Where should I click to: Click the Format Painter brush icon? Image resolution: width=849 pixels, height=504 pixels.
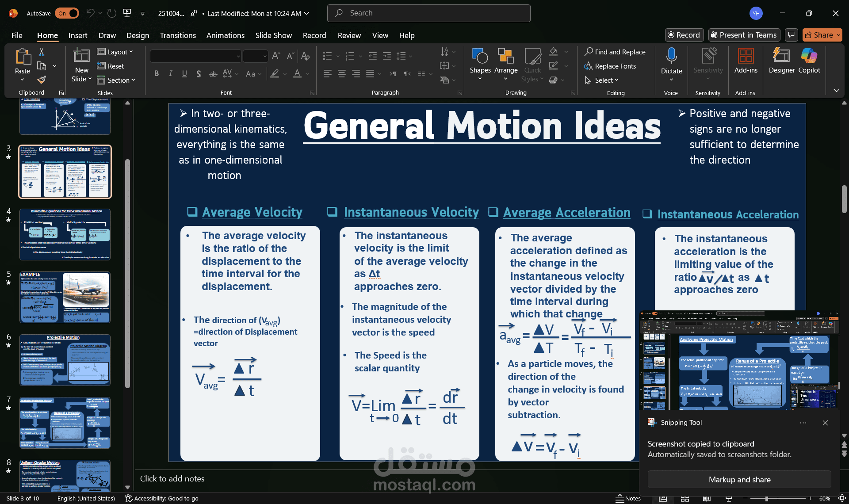pos(42,80)
